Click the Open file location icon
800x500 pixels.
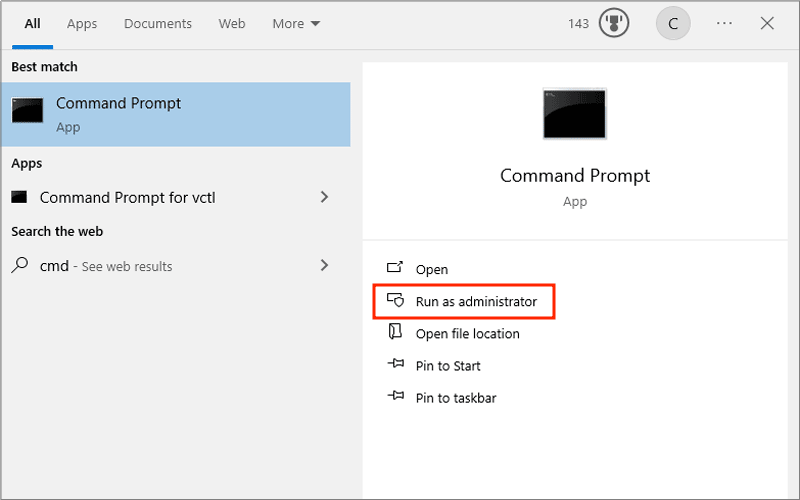[395, 332]
